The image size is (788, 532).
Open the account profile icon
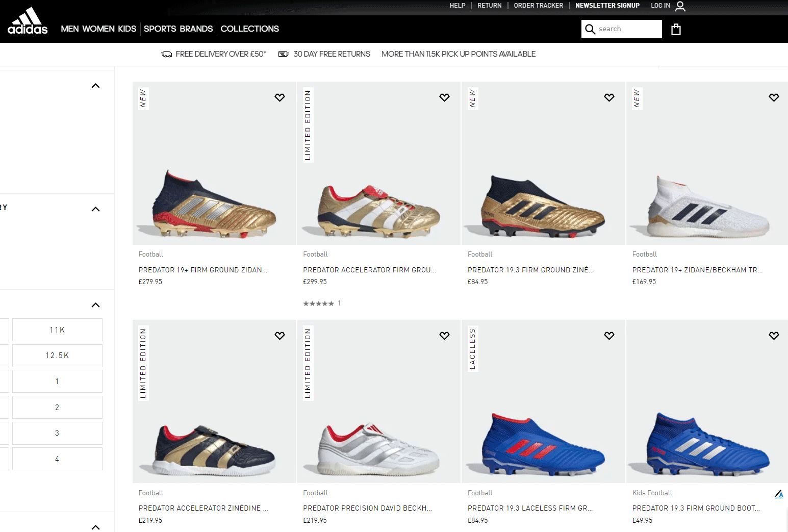point(680,6)
